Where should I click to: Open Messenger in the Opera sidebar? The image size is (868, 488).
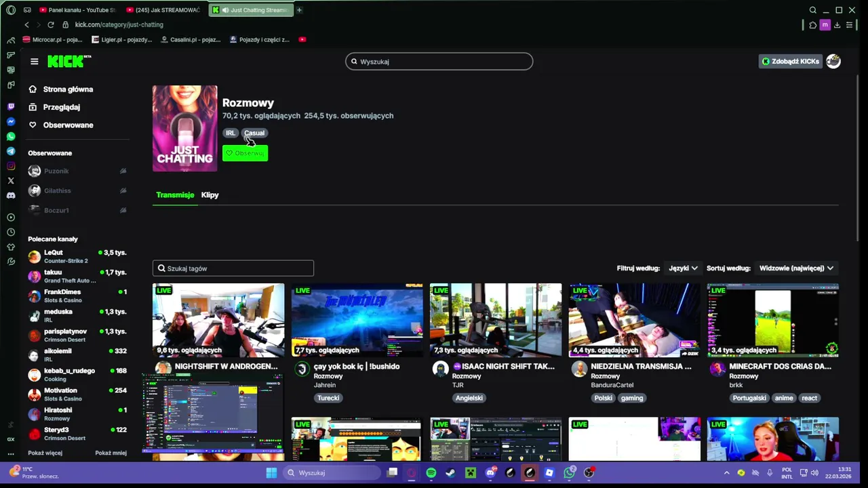pyautogui.click(x=11, y=121)
